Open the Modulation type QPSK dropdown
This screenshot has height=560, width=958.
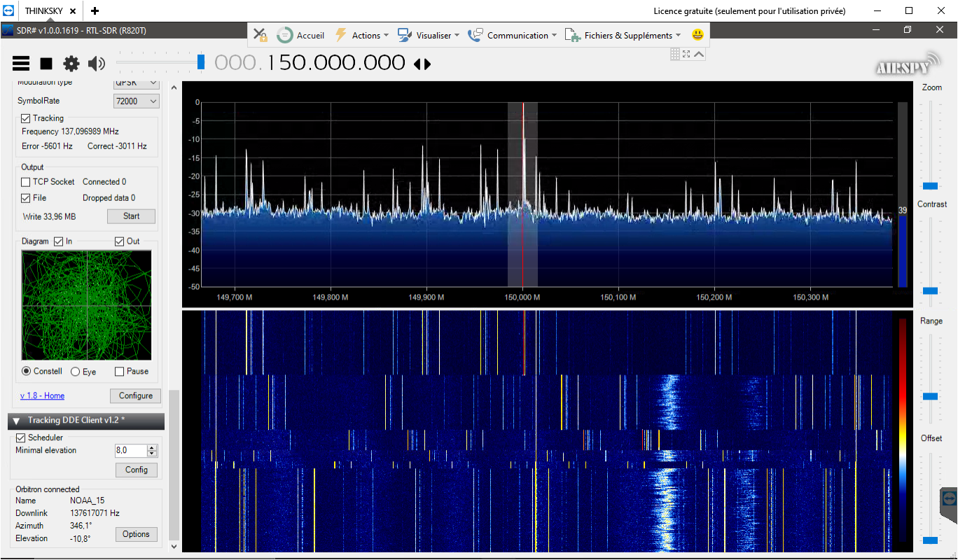click(137, 83)
